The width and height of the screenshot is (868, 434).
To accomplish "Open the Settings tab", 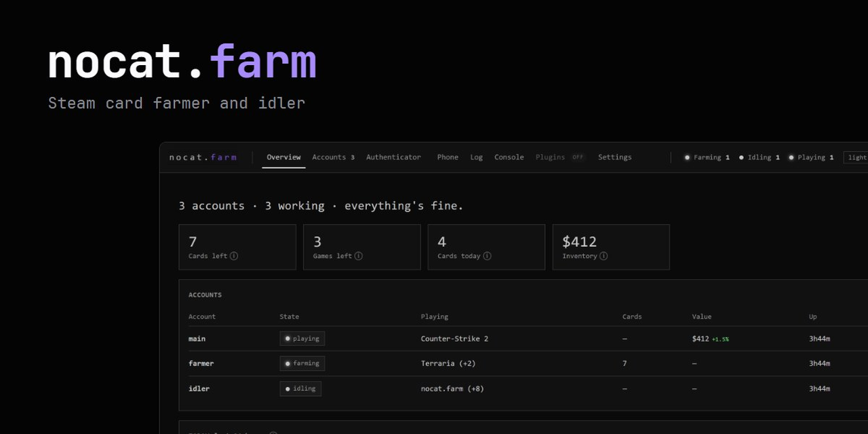I will (x=614, y=157).
